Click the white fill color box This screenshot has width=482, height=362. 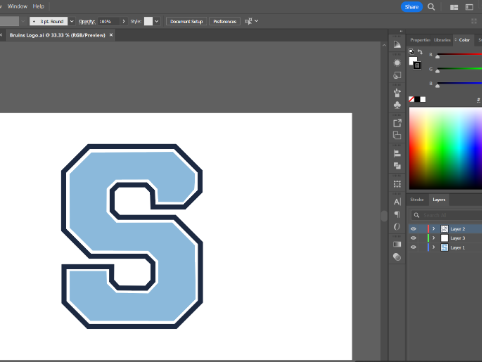pos(413,60)
